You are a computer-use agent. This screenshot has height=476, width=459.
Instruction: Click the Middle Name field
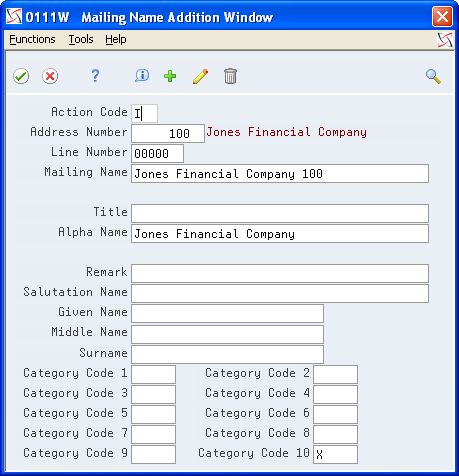(227, 334)
